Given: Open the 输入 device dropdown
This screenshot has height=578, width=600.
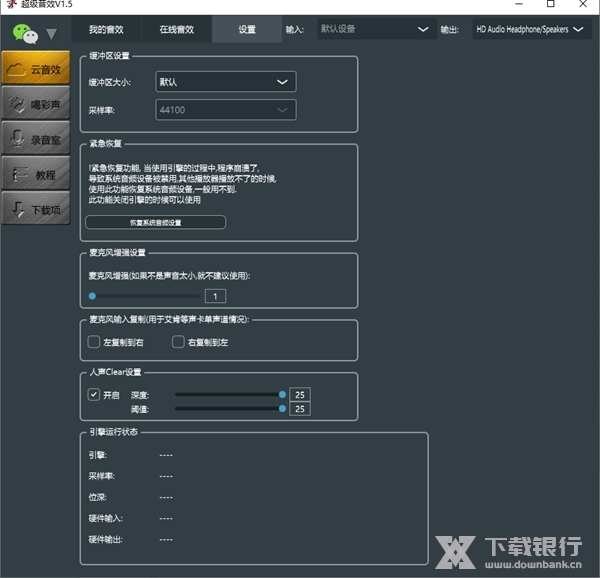Looking at the screenshot, I should click(377, 29).
